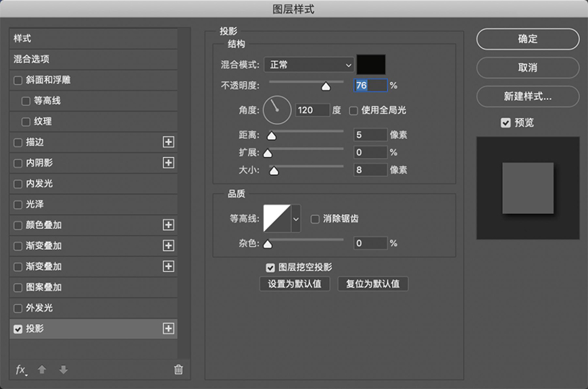This screenshot has height=389, width=588.
Task: Click the plus icon on the first 渐变叠加 row
Action: 168,245
